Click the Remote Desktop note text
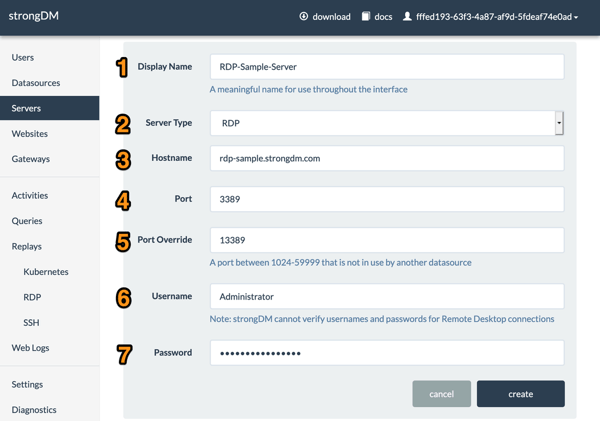This screenshot has width=600, height=421. click(382, 319)
